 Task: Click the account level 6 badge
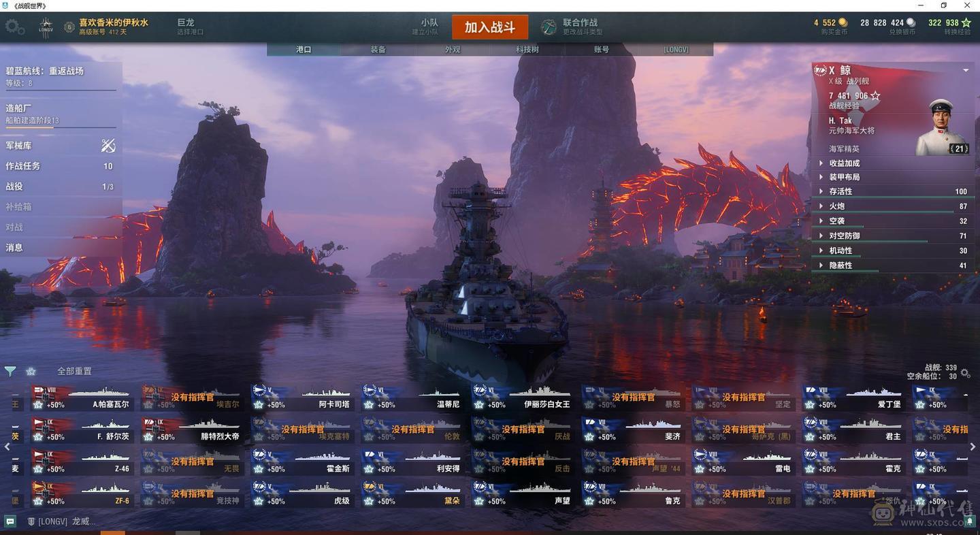69,27
